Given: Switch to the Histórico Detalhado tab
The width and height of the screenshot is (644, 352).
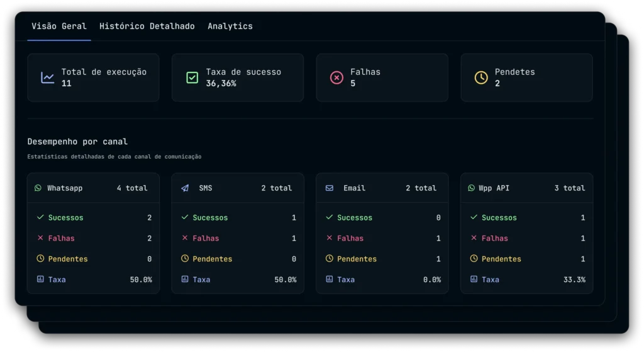Looking at the screenshot, I should pyautogui.click(x=147, y=26).
